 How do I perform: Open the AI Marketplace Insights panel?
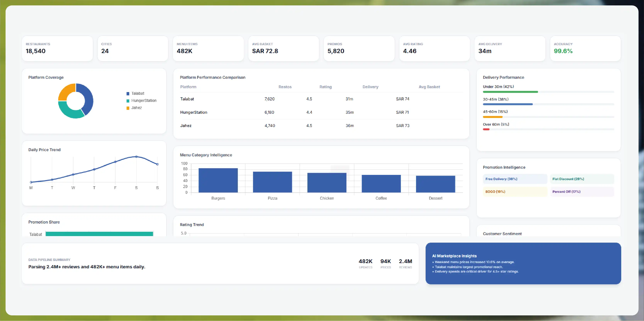pos(523,263)
